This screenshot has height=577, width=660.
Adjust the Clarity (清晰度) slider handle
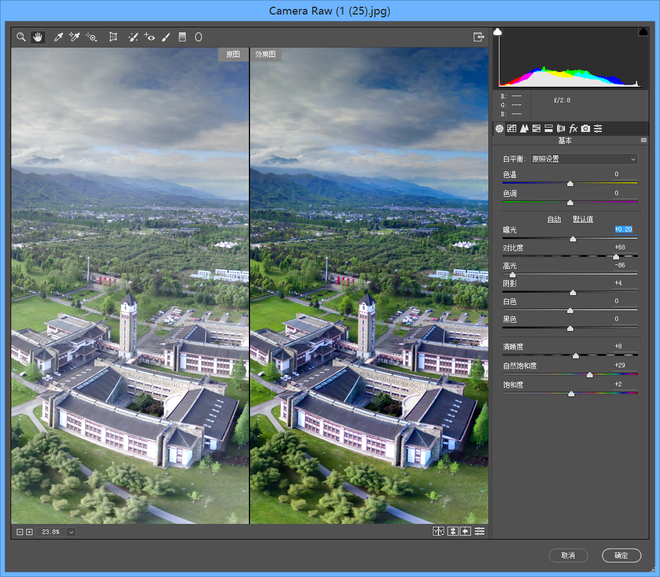[576, 356]
